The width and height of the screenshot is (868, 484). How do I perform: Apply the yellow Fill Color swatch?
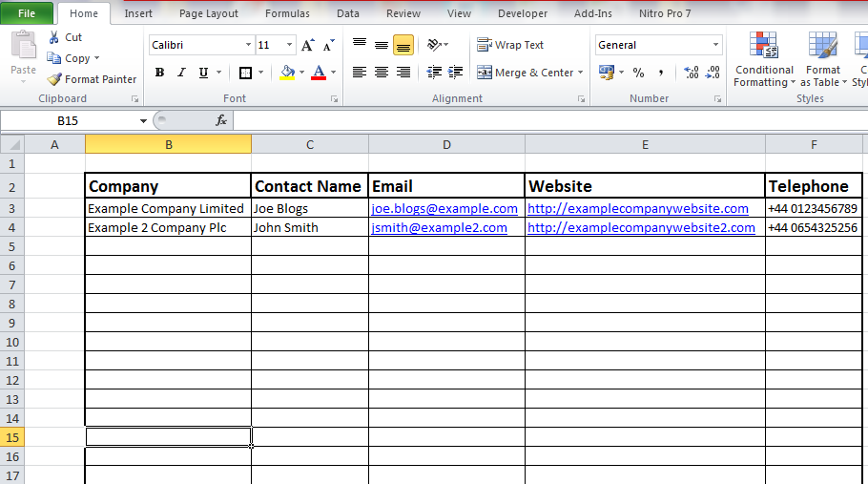[288, 73]
